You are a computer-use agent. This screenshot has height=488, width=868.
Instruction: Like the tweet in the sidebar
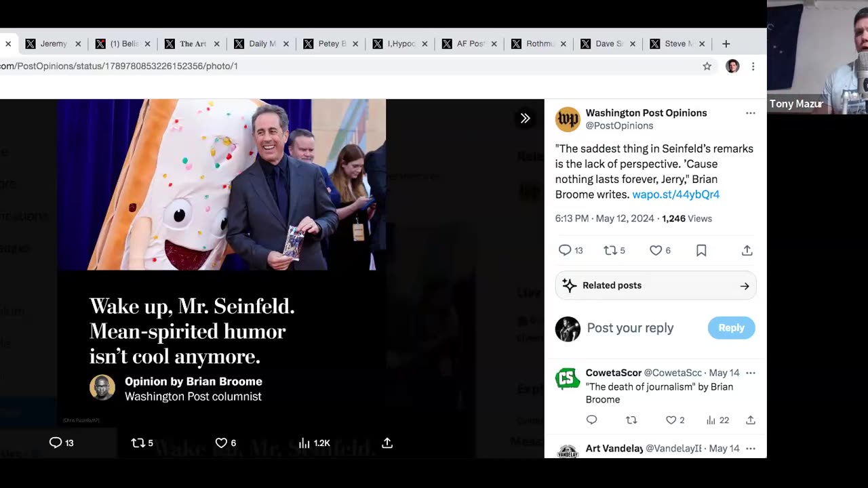tap(660, 250)
